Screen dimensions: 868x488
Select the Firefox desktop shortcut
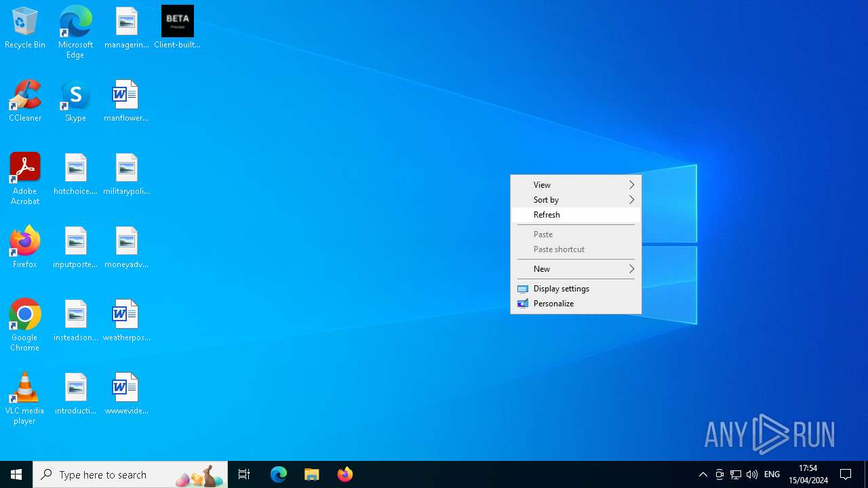coord(25,248)
